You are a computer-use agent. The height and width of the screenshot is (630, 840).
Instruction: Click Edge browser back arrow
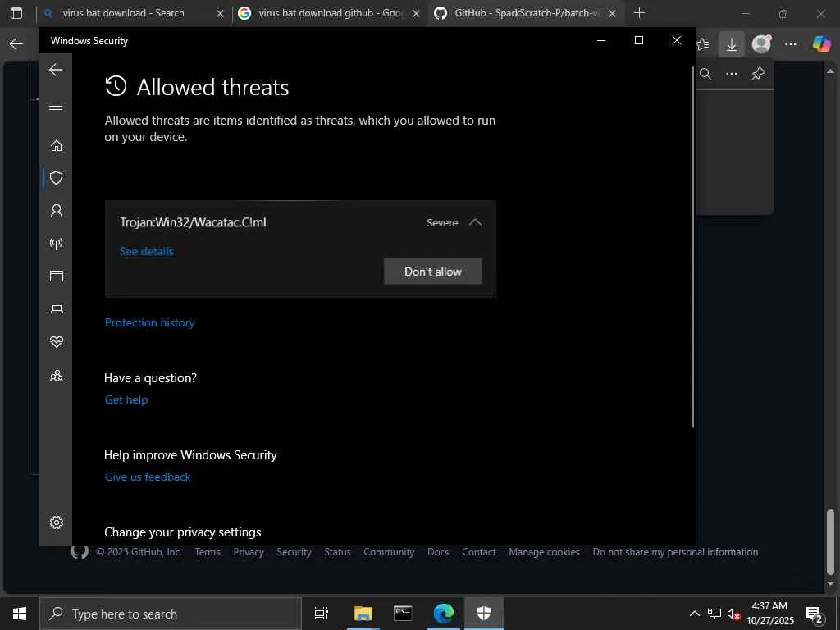(x=16, y=44)
